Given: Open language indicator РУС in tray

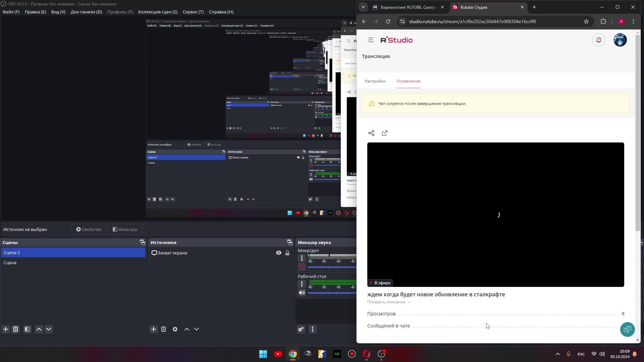Looking at the screenshot, I should coord(581,354).
